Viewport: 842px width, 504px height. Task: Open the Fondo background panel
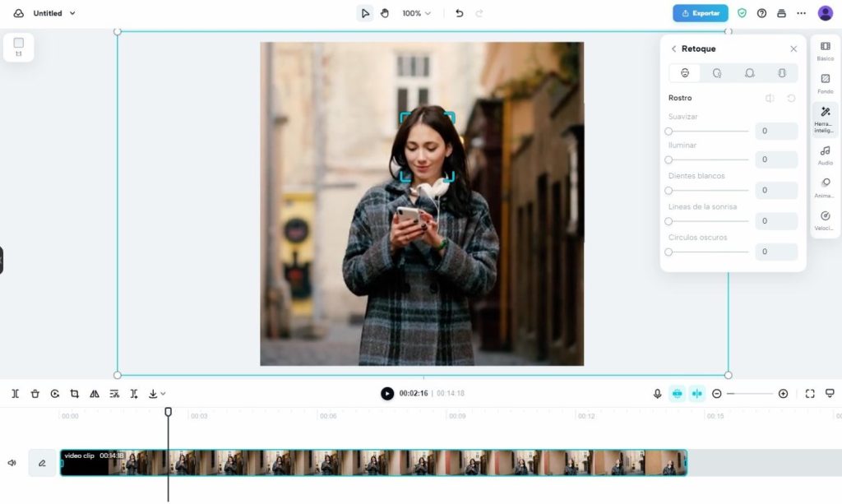pyautogui.click(x=825, y=83)
